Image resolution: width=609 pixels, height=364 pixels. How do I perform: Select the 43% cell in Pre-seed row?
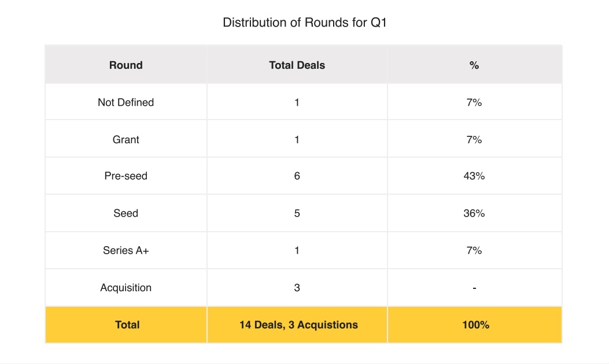click(474, 176)
